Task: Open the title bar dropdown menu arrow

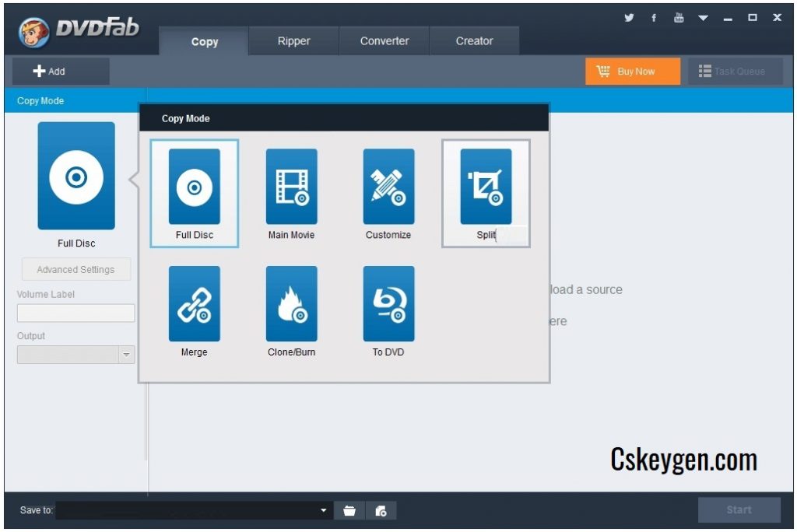Action: [x=703, y=19]
